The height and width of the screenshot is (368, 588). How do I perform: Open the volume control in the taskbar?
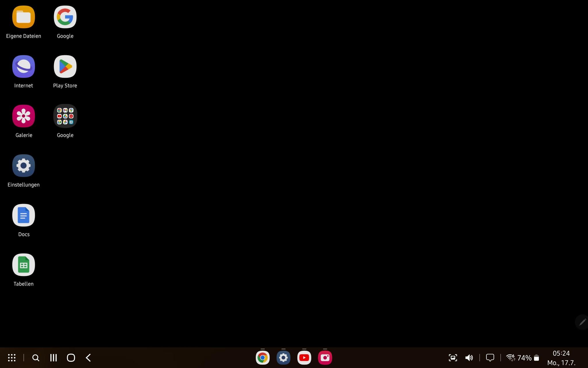[x=469, y=358]
